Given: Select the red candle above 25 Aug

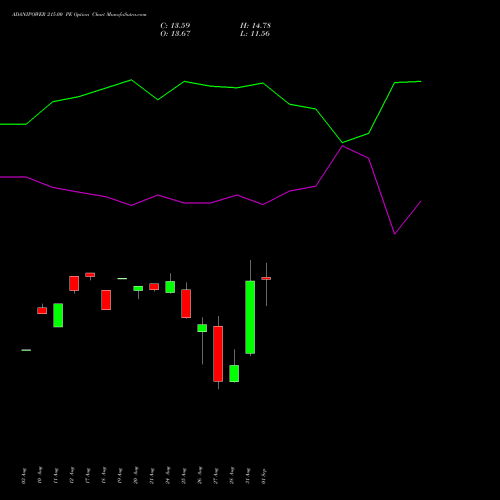Looking at the screenshot, I should (186, 303).
